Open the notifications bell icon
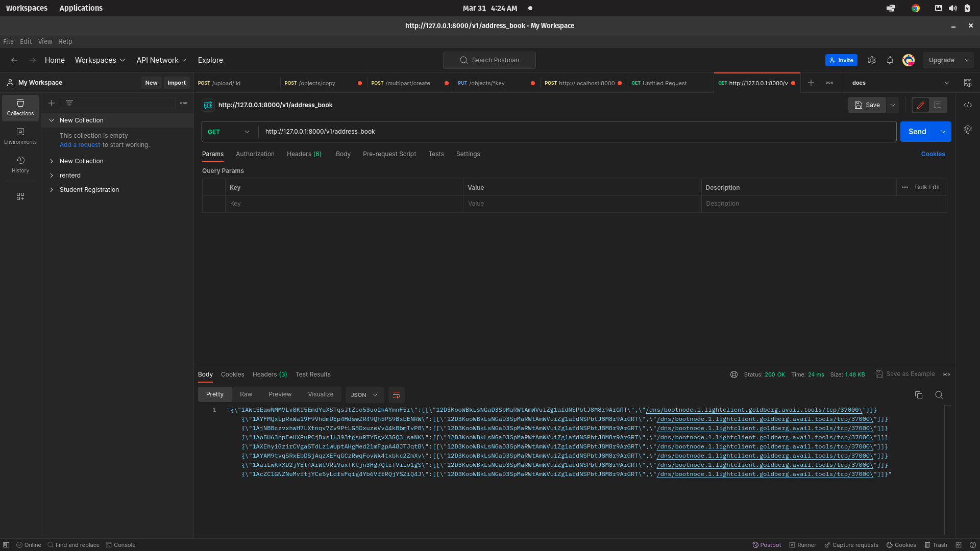 pos(890,60)
